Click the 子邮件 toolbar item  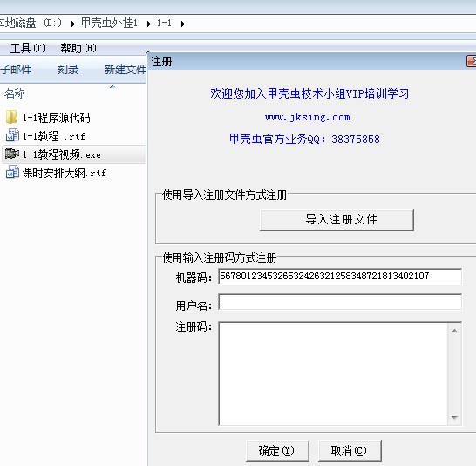16,70
